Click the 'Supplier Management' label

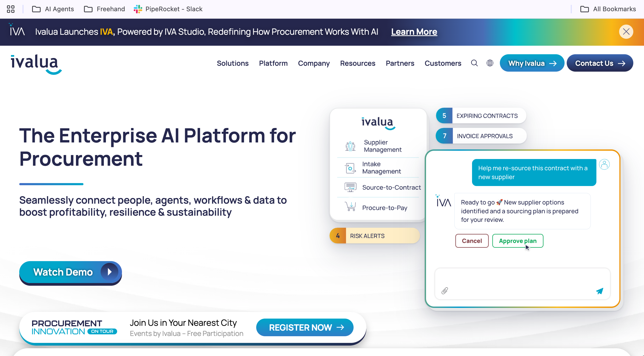(x=383, y=146)
